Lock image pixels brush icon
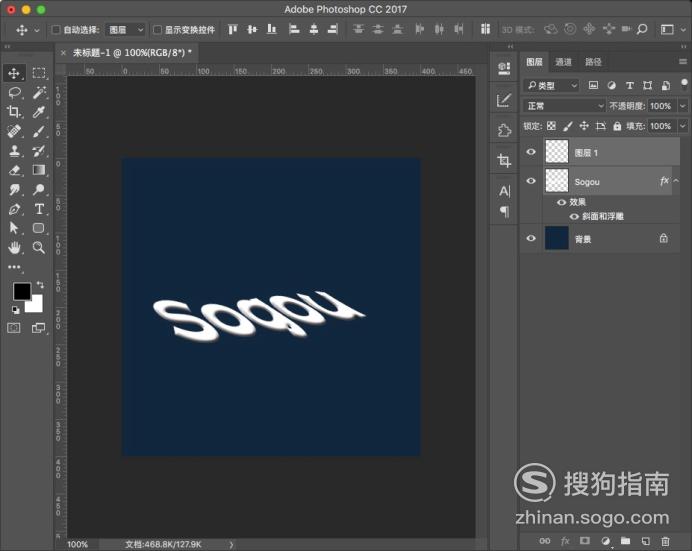Image resolution: width=692 pixels, height=551 pixels. (568, 126)
